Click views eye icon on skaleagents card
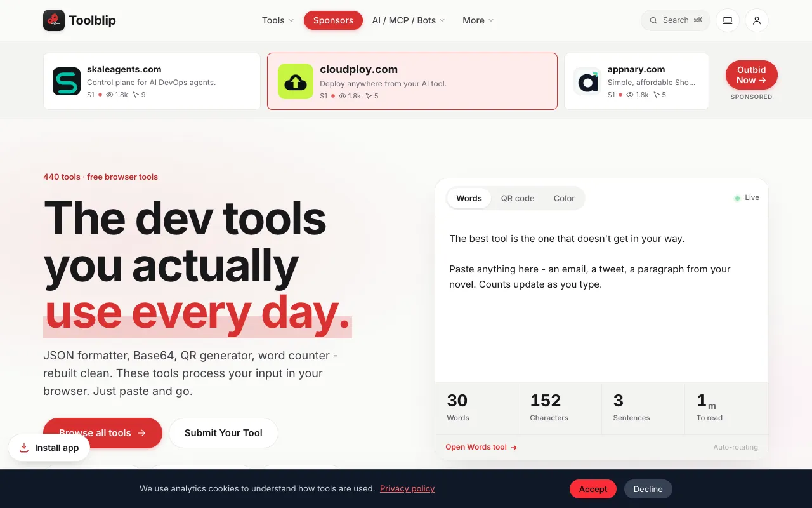Screen dimensions: 812x508 click(110, 95)
